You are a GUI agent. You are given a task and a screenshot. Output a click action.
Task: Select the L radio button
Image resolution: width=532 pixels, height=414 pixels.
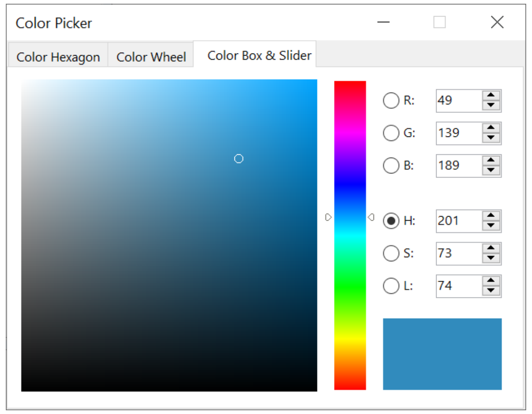(x=390, y=285)
